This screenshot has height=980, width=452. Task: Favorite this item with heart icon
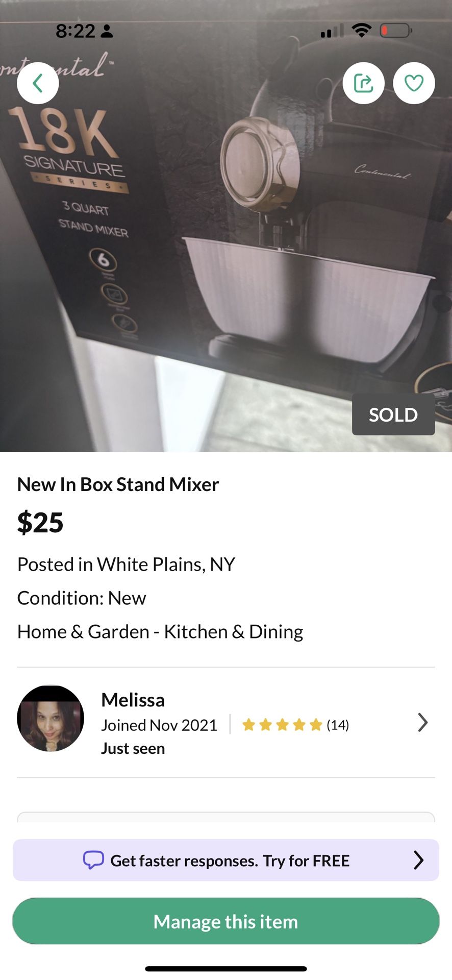[x=414, y=83]
